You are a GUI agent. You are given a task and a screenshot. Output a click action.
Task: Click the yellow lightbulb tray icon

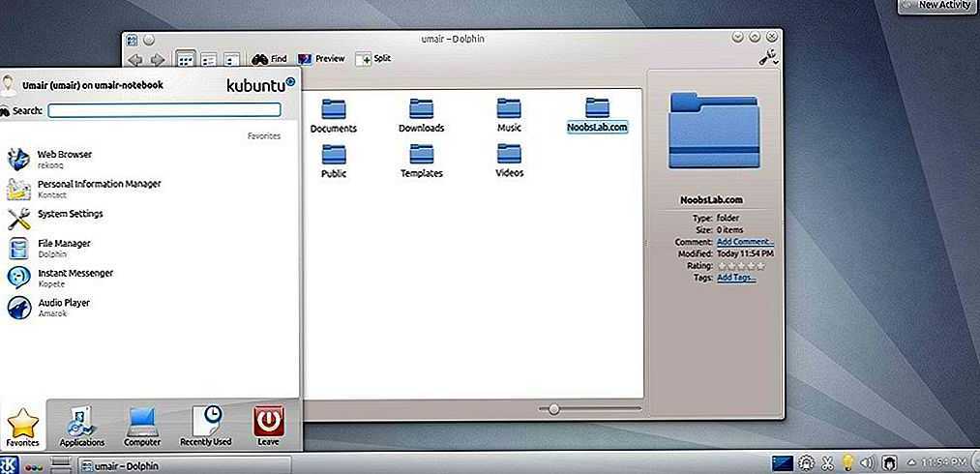(x=847, y=463)
